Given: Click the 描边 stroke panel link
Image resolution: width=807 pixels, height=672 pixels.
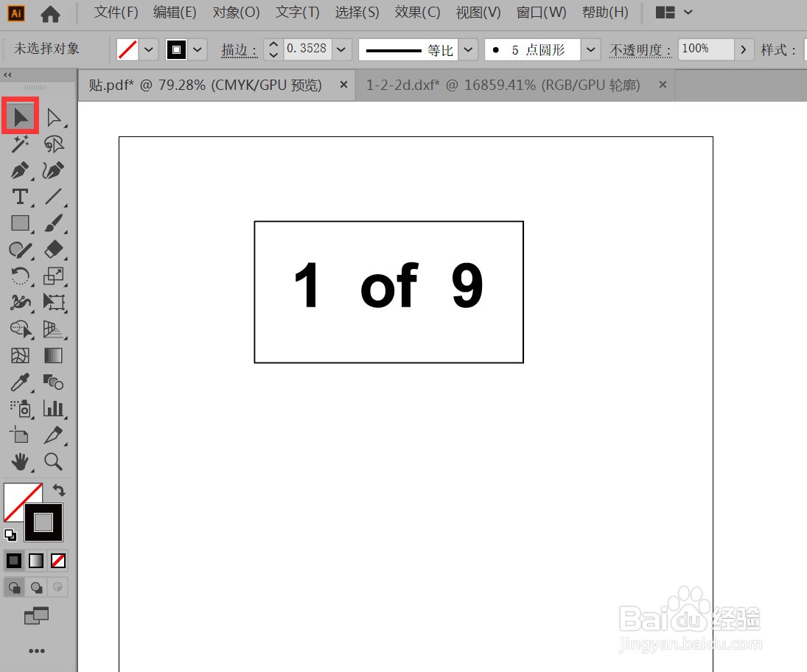Looking at the screenshot, I should coord(240,50).
